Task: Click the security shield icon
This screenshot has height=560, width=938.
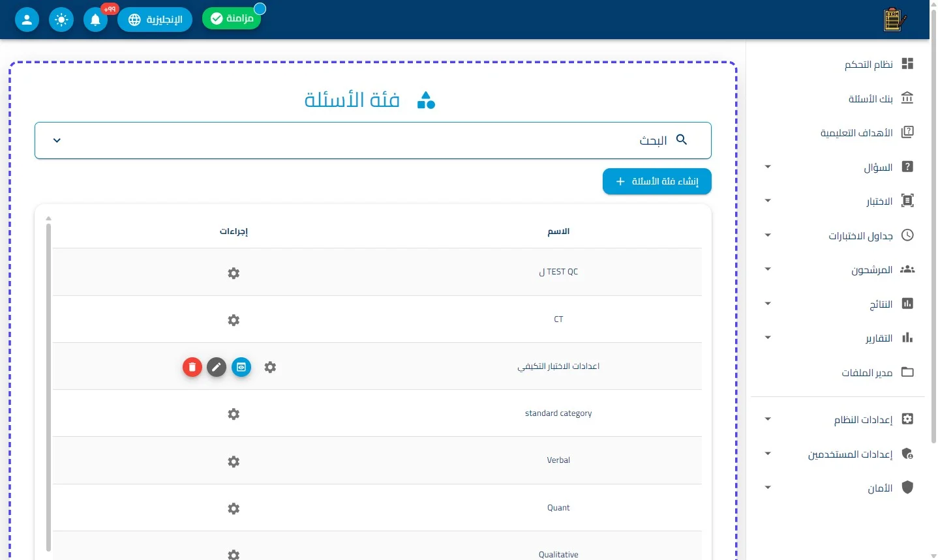Action: click(907, 487)
